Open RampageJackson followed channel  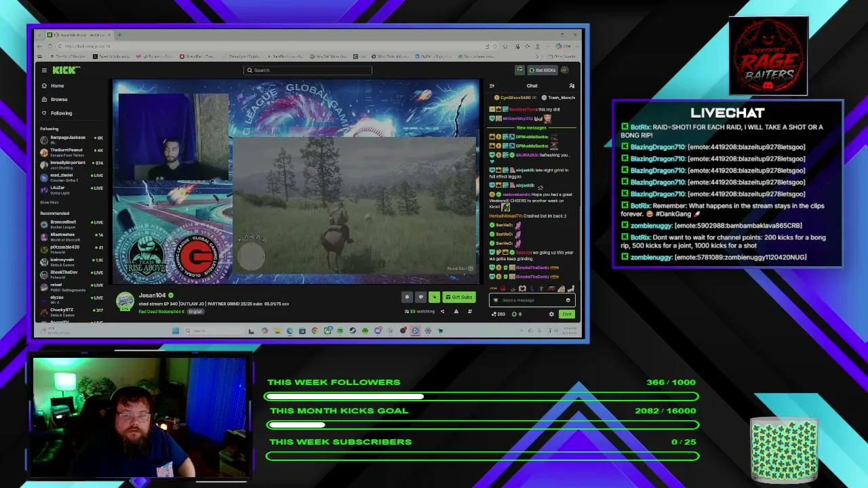tap(72, 139)
